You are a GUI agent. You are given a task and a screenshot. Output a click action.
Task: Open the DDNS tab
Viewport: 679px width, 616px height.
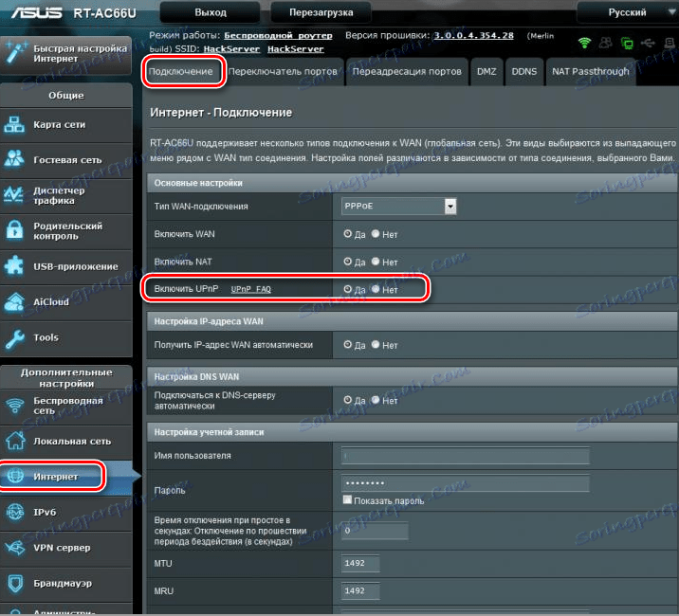point(524,71)
